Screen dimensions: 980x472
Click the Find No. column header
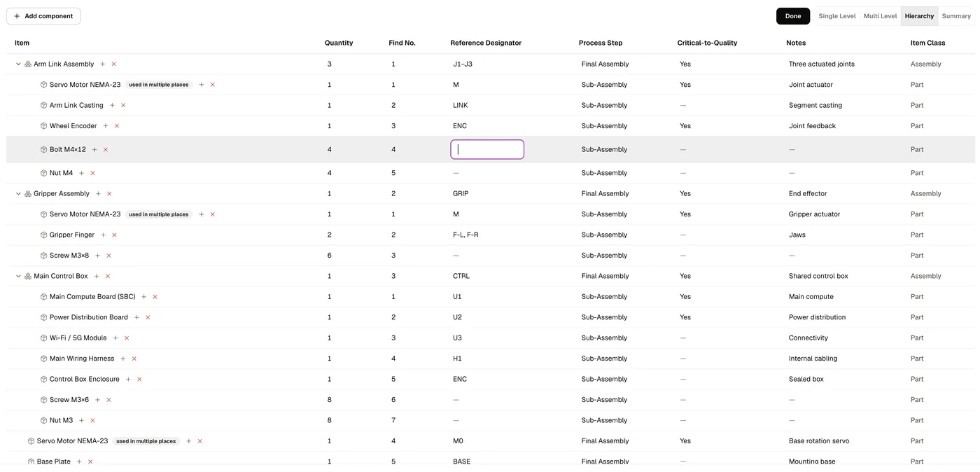point(402,43)
